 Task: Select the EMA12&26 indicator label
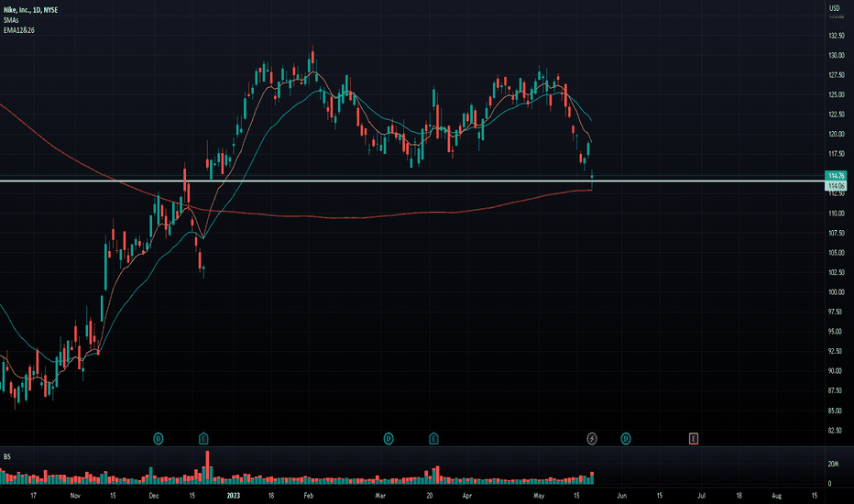coord(19,30)
